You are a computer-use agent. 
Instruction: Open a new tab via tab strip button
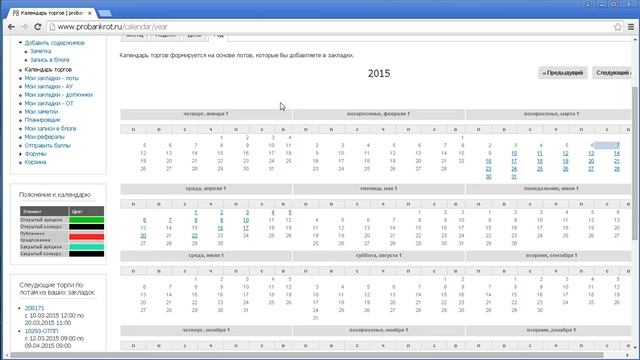click(105, 13)
